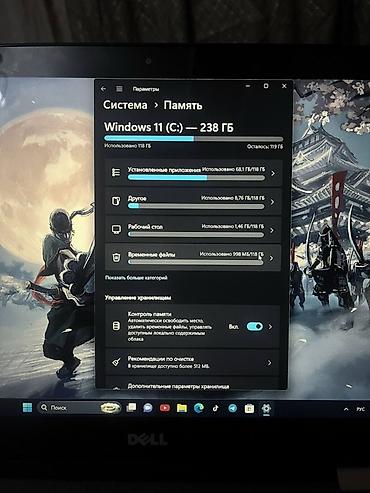The image size is (370, 493).
Task: Click the Осталось 119 ГБ label
Action: tap(265, 146)
